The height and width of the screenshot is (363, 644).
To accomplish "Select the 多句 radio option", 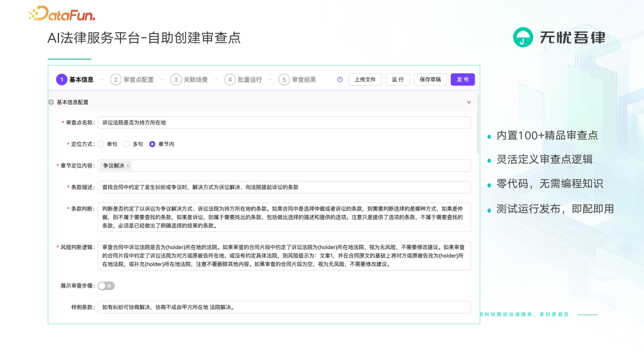I will pyautogui.click(x=126, y=144).
